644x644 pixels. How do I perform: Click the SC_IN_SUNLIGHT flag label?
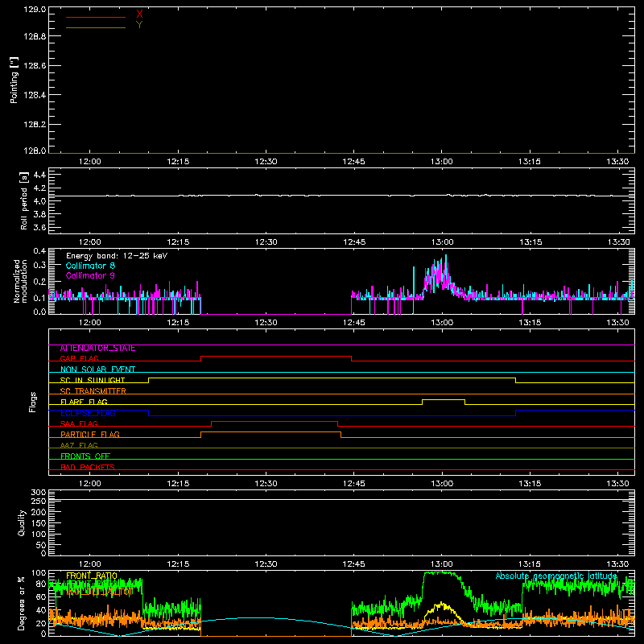93,380
